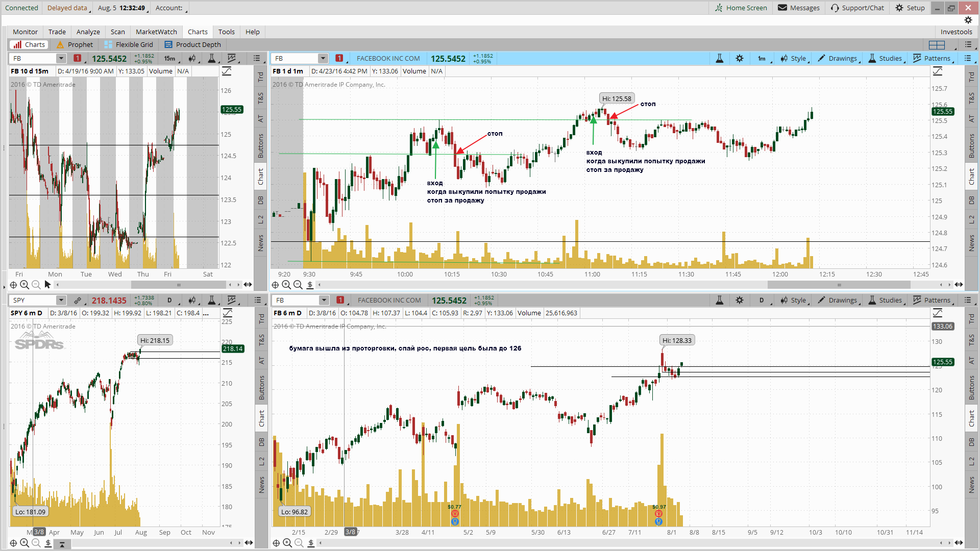Image resolution: width=980 pixels, height=551 pixels.
Task: Open chart settings gear in the FB daily chart toolbar
Action: tap(740, 300)
